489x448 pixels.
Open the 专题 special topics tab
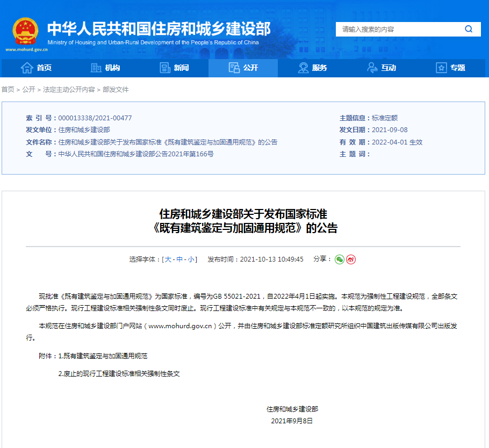(450, 68)
